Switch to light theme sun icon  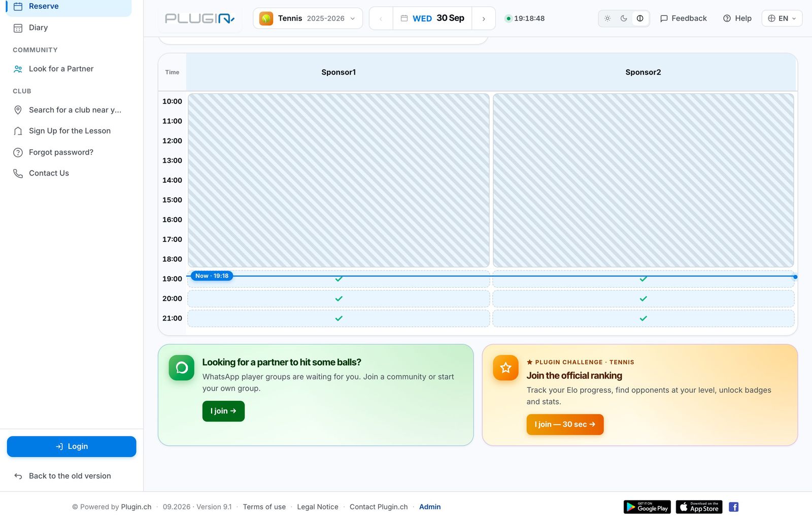coord(607,18)
